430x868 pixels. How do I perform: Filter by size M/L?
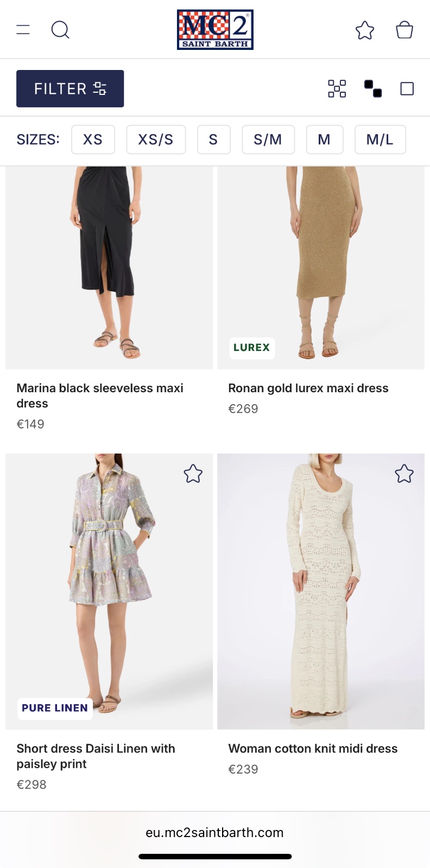point(380,140)
